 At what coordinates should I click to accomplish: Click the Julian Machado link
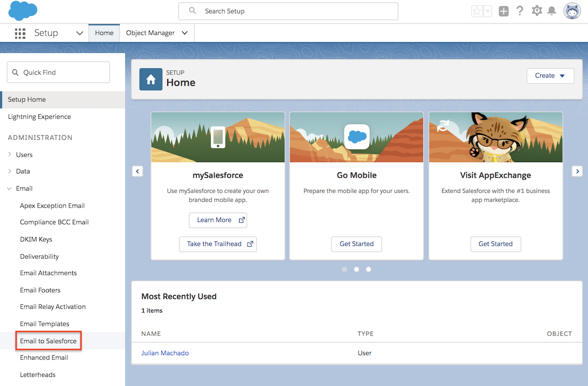tap(165, 353)
